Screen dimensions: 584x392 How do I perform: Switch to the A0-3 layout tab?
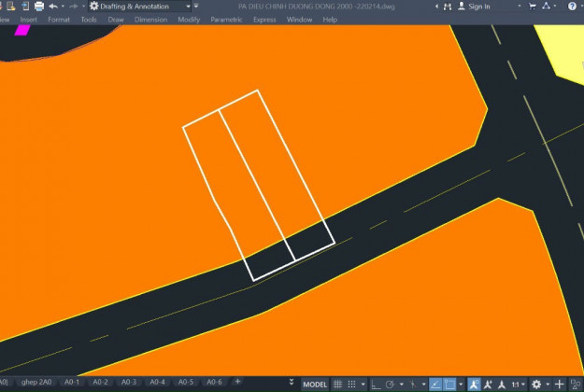coord(129,382)
